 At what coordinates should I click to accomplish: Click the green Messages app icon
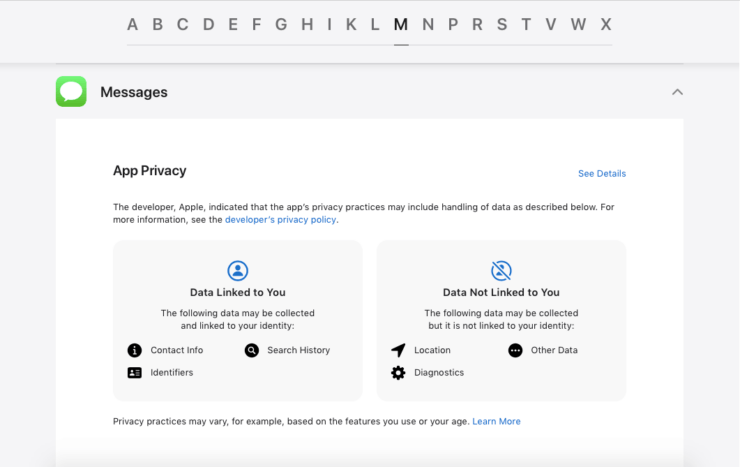click(x=71, y=92)
